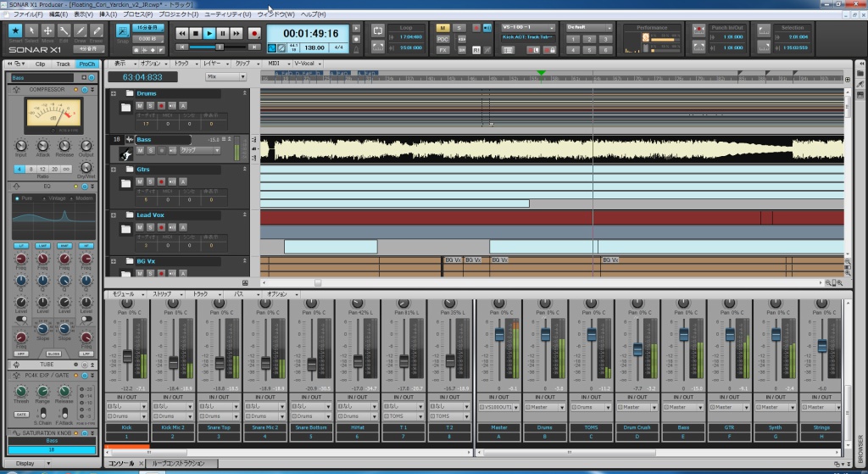Open the ファイル(F) menu
The height and width of the screenshot is (474, 868).
pos(28,14)
